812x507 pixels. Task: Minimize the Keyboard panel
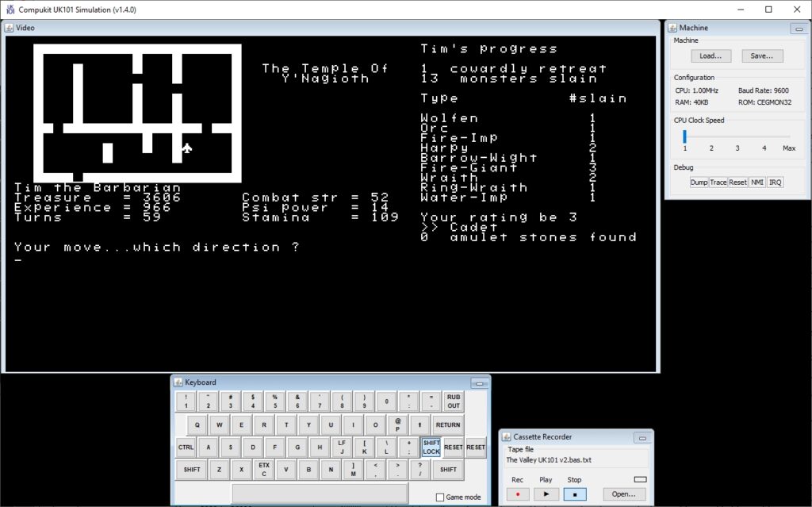point(479,383)
